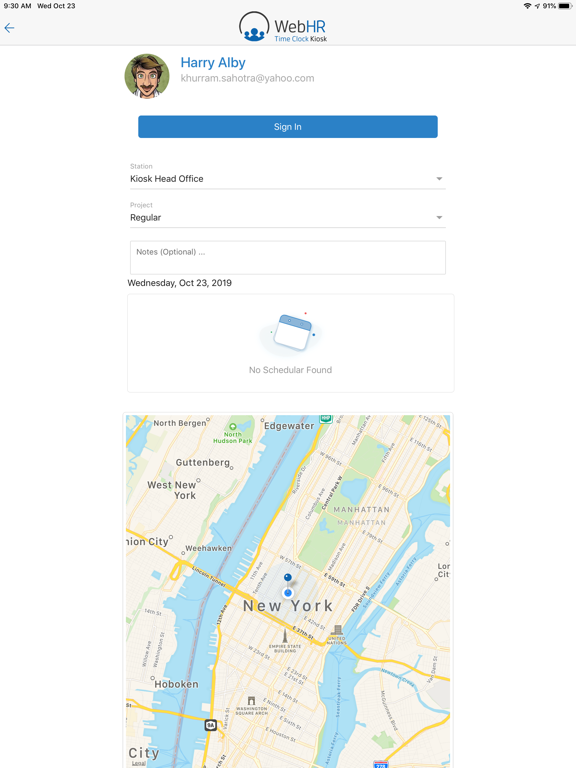
Task: Tap the 9A route shield on map
Action: click(x=211, y=725)
